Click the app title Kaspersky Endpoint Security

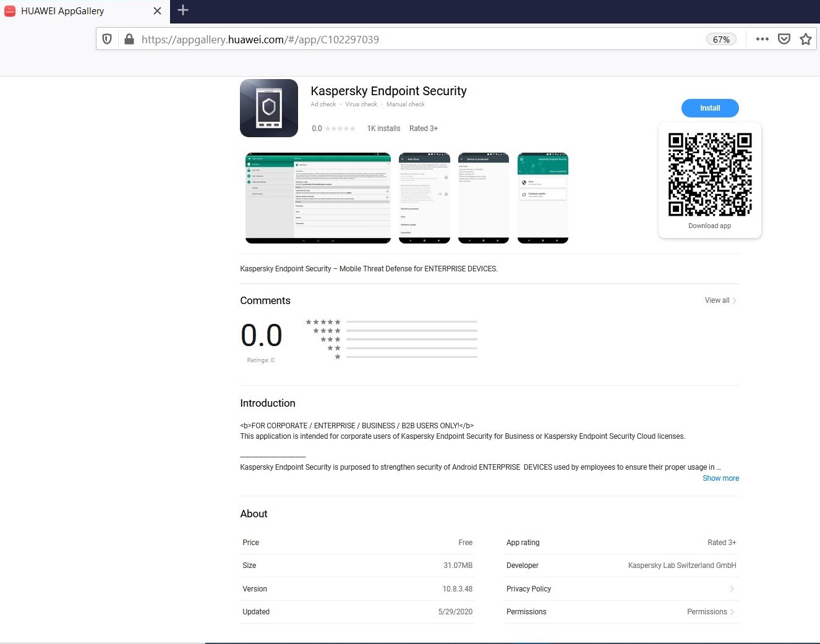coord(388,91)
